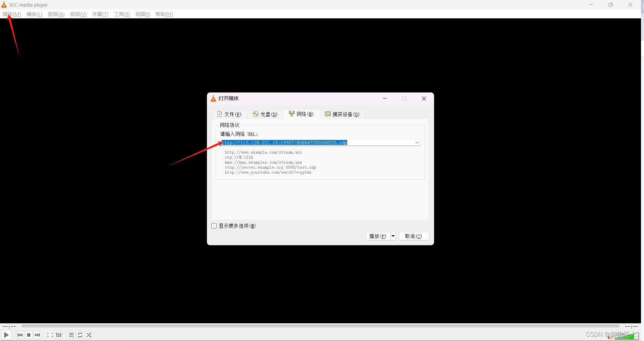
Task: Enable random shuffle playback
Action: pos(89,335)
